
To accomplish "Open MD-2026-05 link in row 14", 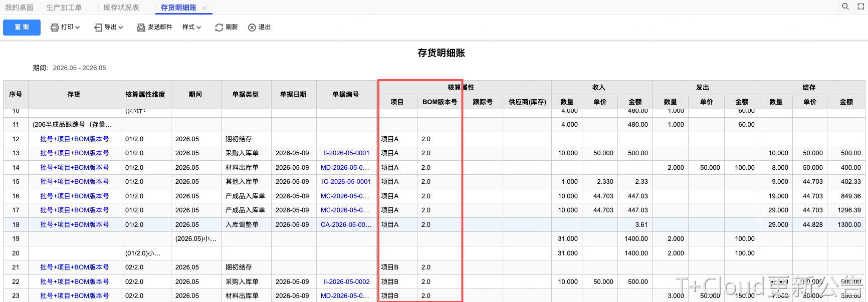I will [x=345, y=168].
